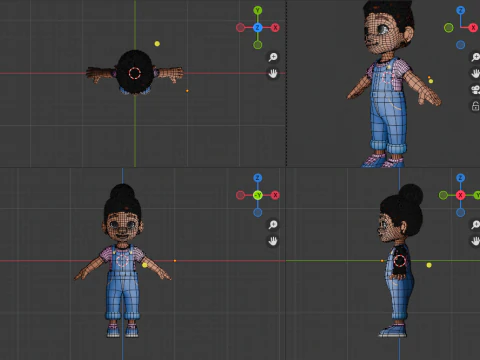Click the blue Z axis in side-view gizmo
The image size is (480, 360).
click(461, 178)
